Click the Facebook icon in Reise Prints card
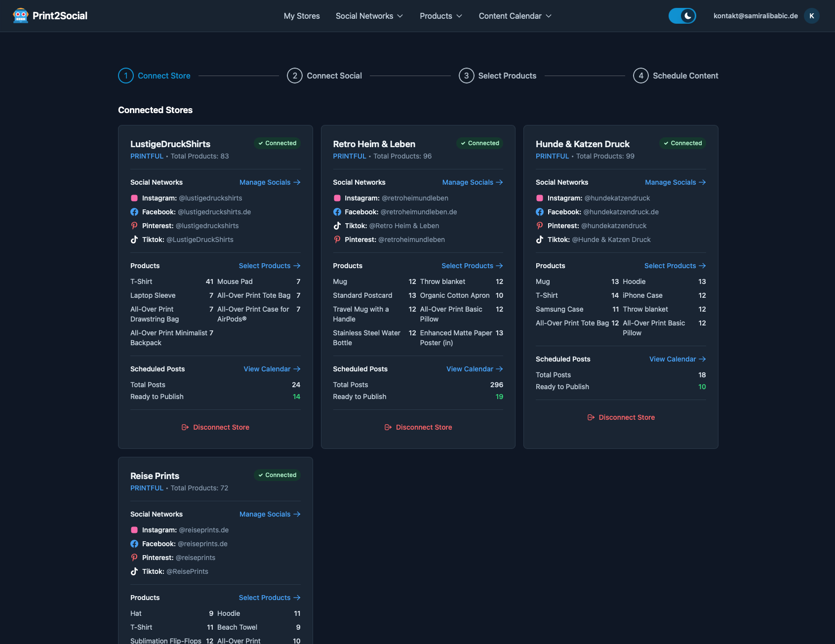The image size is (835, 644). coord(134,543)
